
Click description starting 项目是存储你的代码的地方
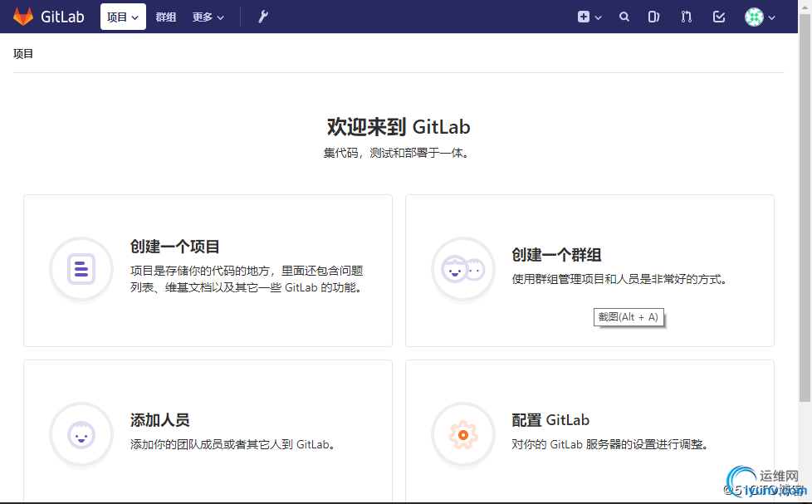(247, 279)
